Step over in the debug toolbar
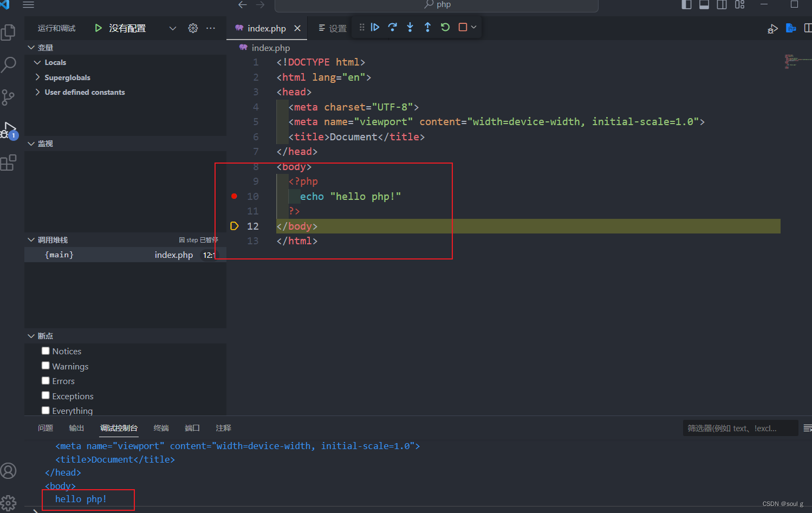 point(393,27)
